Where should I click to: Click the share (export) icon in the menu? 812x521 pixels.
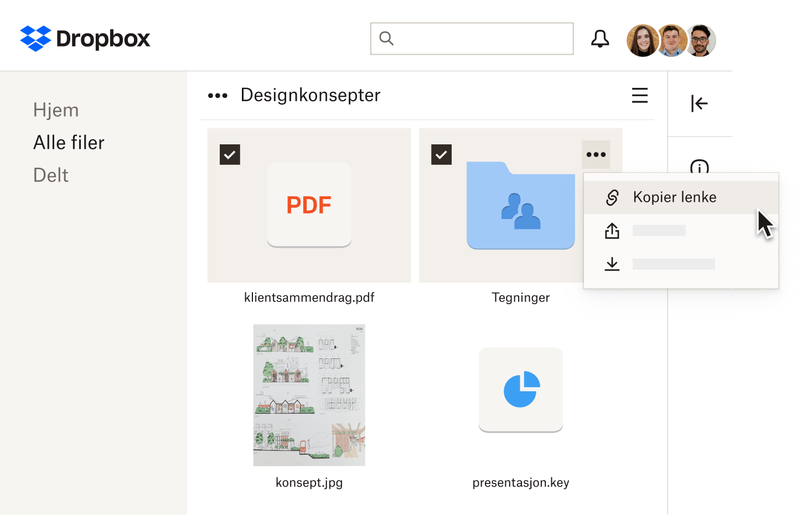[x=612, y=231]
